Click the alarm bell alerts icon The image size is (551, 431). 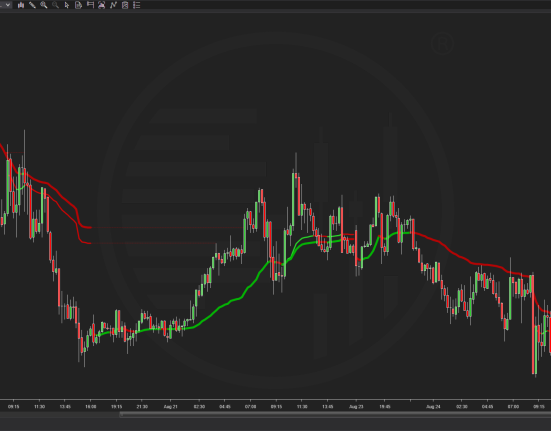click(x=102, y=5)
